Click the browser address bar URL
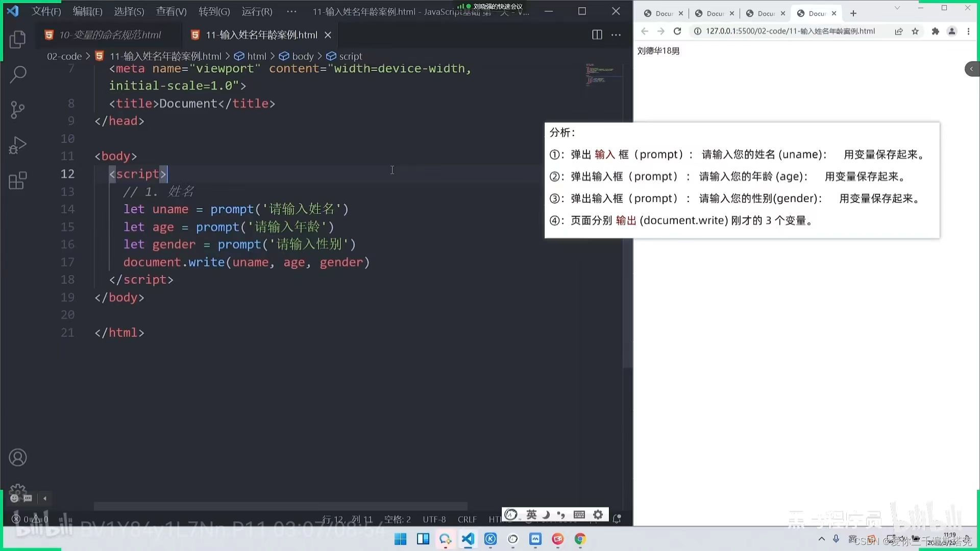Screen dimensions: 980x551 [x=790, y=31]
